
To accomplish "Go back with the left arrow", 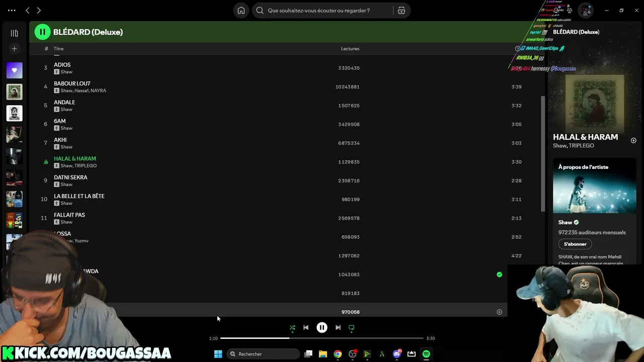I will click(x=28, y=10).
